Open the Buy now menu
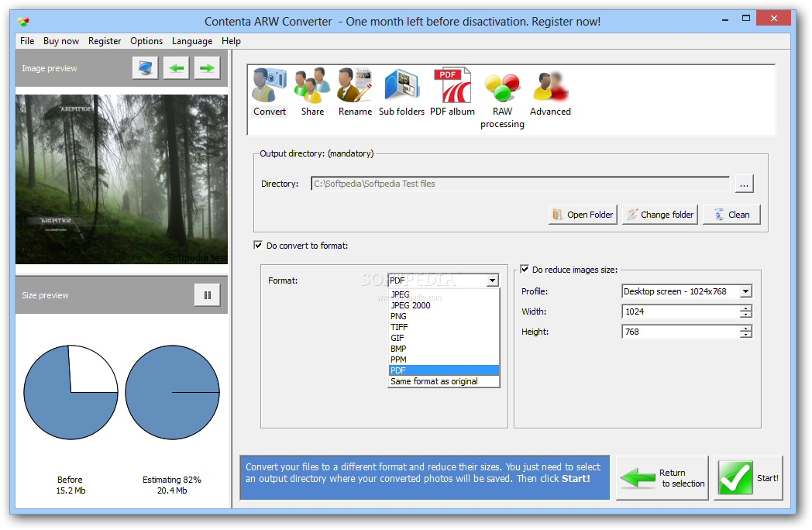 point(61,41)
